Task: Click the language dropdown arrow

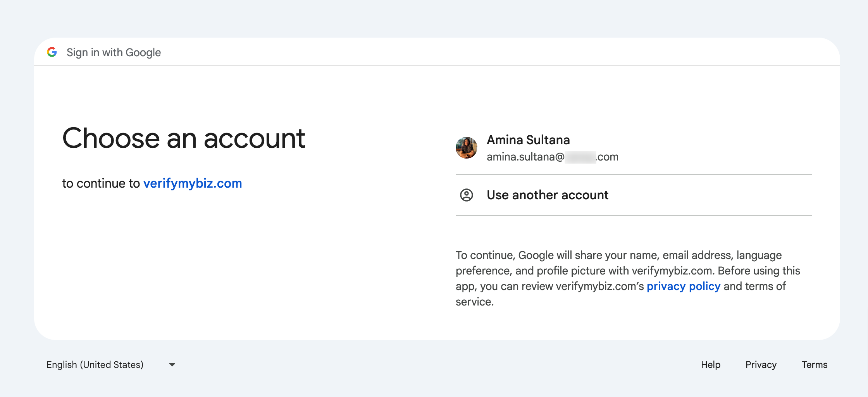Action: pyautogui.click(x=172, y=365)
